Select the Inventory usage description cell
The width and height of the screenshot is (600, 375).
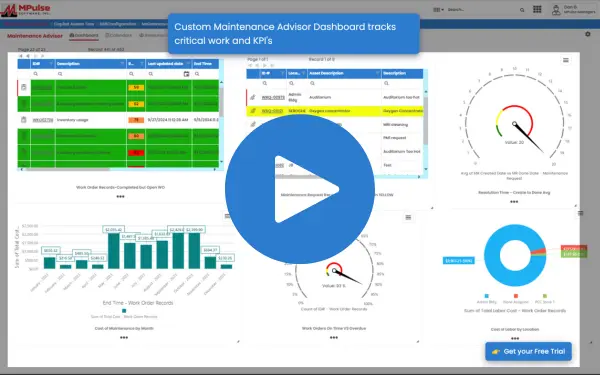91,120
